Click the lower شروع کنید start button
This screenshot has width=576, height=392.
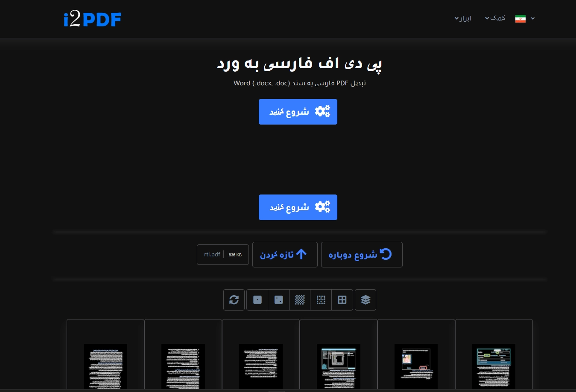tap(298, 207)
